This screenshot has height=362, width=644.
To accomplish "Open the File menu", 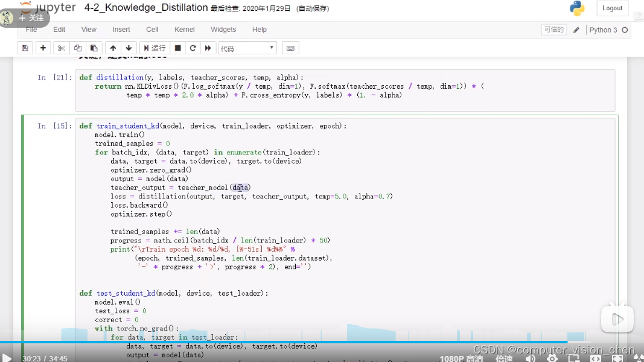I will point(31,30).
